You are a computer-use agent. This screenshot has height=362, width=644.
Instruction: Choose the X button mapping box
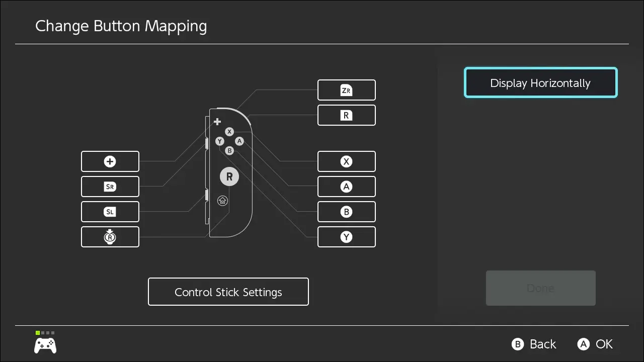tap(347, 161)
